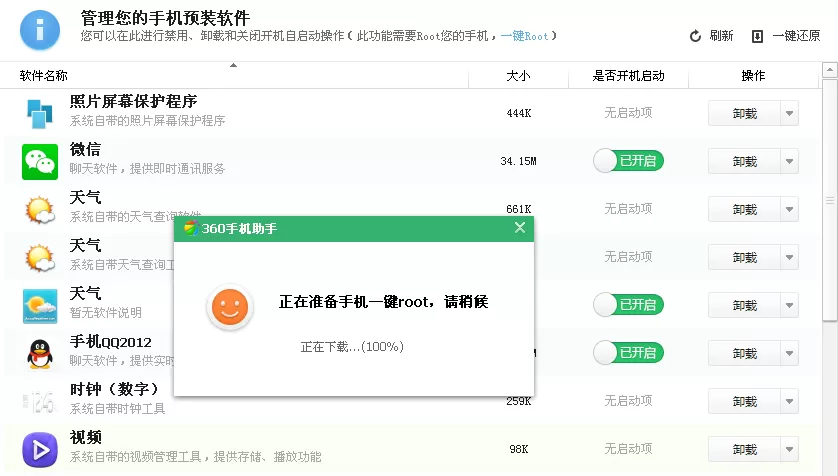This screenshot has width=838, height=476.
Task: Click the refresh icon beside 刷新
Action: 695,36
